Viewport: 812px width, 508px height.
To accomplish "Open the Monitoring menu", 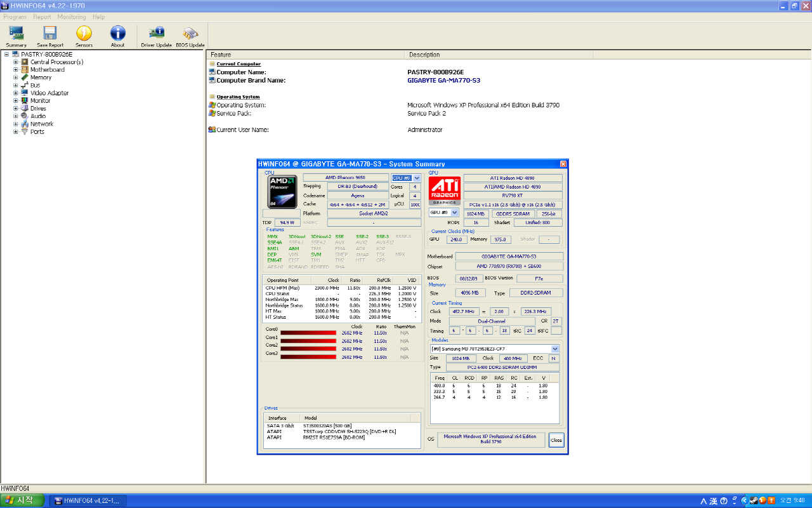I will [71, 17].
